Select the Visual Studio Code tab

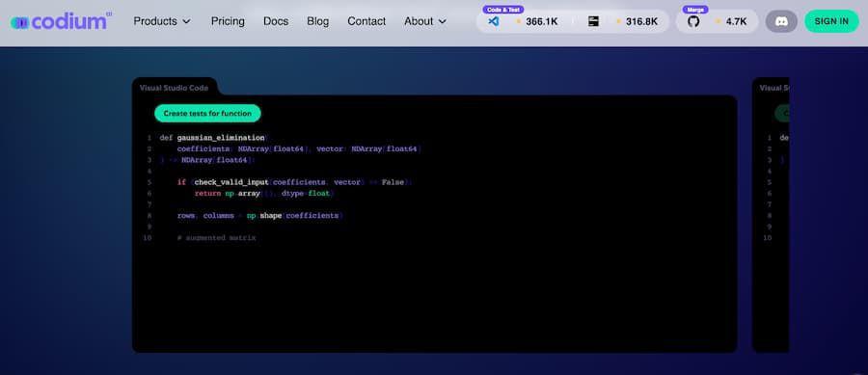coord(174,88)
